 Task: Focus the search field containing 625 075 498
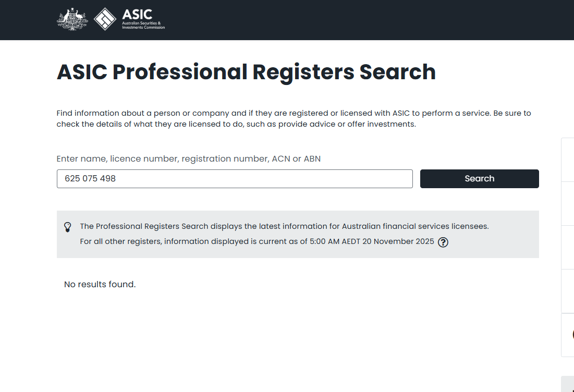coord(235,179)
